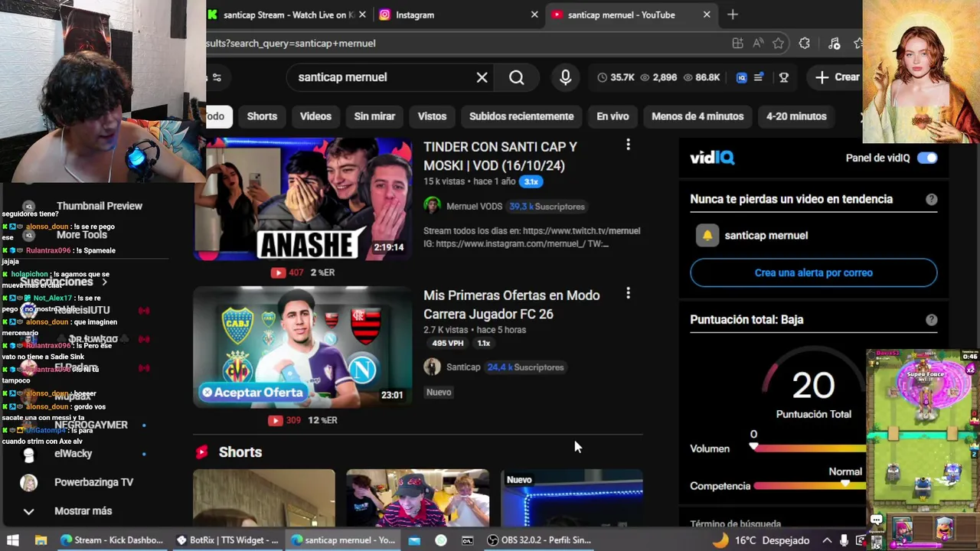Click the split screen icon in address bar
The width and height of the screenshot is (980, 551).
[737, 44]
